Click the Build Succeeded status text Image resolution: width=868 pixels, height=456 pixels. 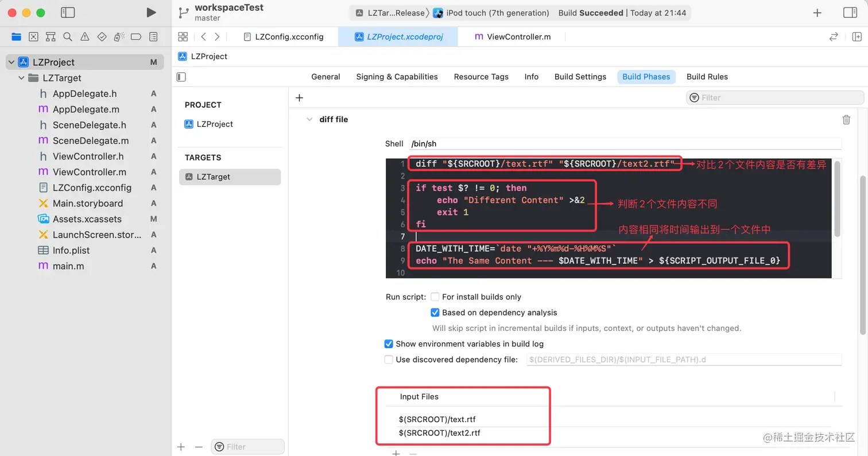coord(591,13)
